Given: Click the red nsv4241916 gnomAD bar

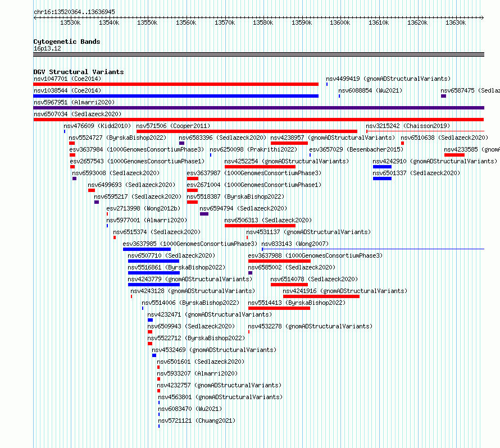Looking at the screenshot, I should coord(321,296).
